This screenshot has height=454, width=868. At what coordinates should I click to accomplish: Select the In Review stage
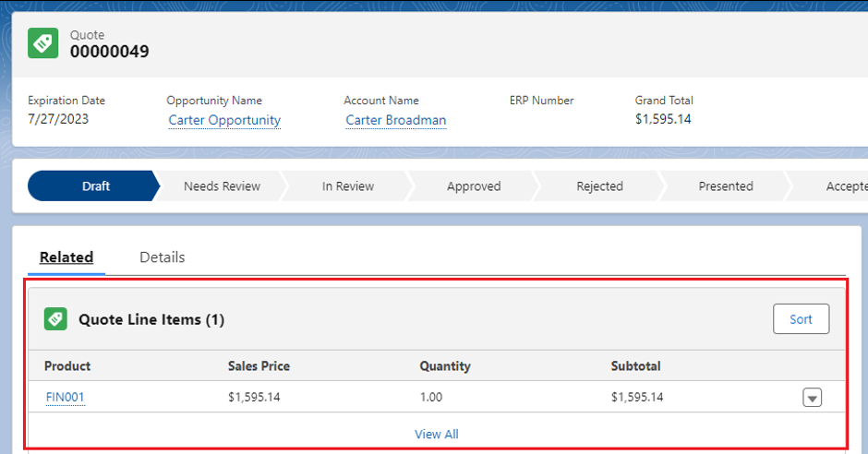[347, 186]
